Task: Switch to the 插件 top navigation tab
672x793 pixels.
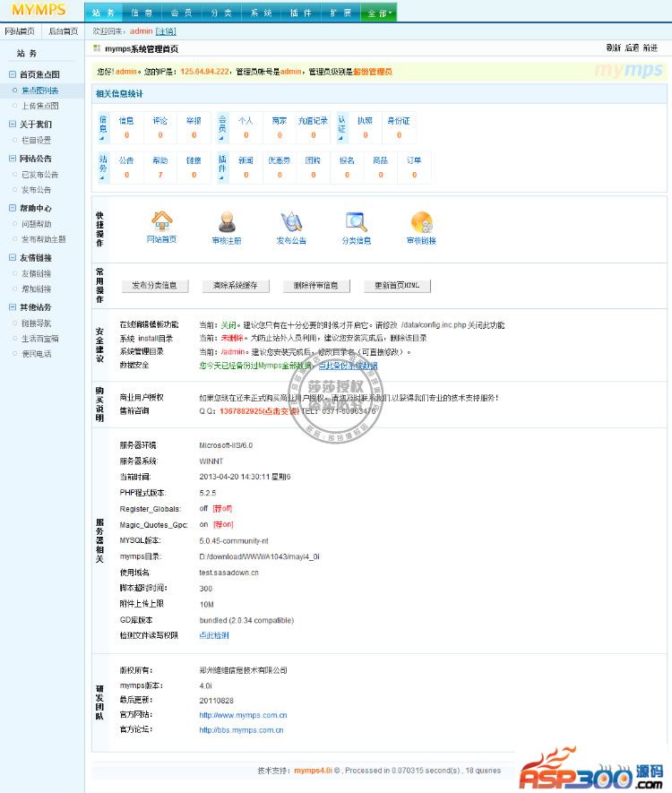Action: click(x=301, y=13)
